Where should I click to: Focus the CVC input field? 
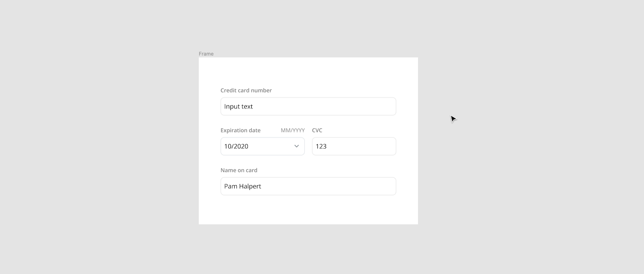[354, 146]
